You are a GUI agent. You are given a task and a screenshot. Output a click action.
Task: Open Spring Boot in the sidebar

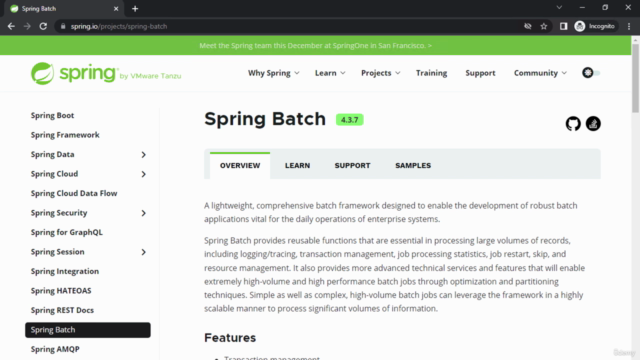pos(52,116)
